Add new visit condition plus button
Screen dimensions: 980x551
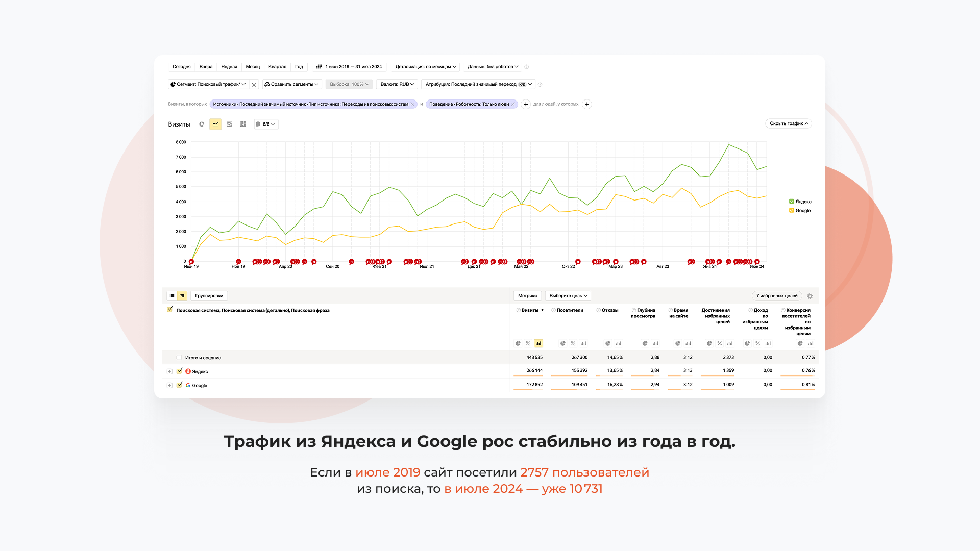pyautogui.click(x=526, y=104)
